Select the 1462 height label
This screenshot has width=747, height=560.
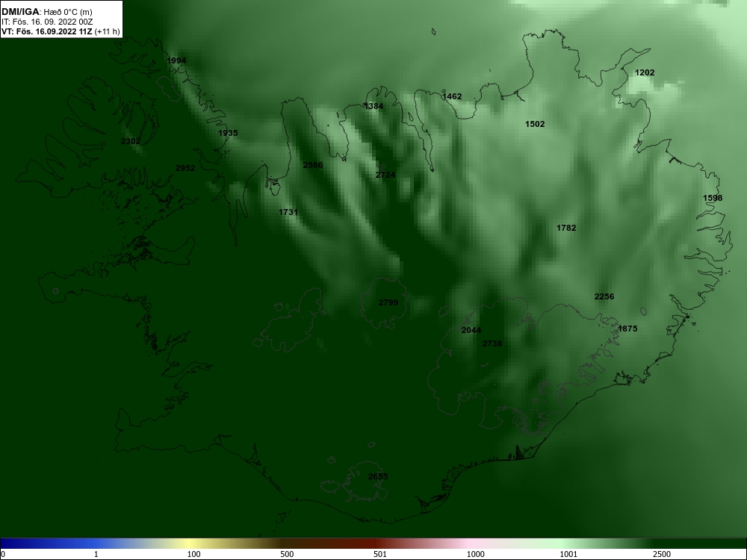(x=452, y=96)
